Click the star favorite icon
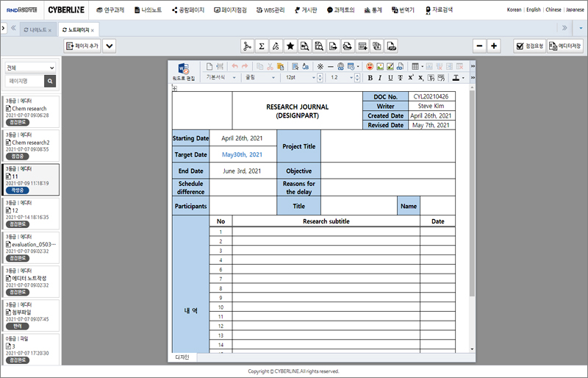The height and width of the screenshot is (378, 588). click(x=290, y=46)
